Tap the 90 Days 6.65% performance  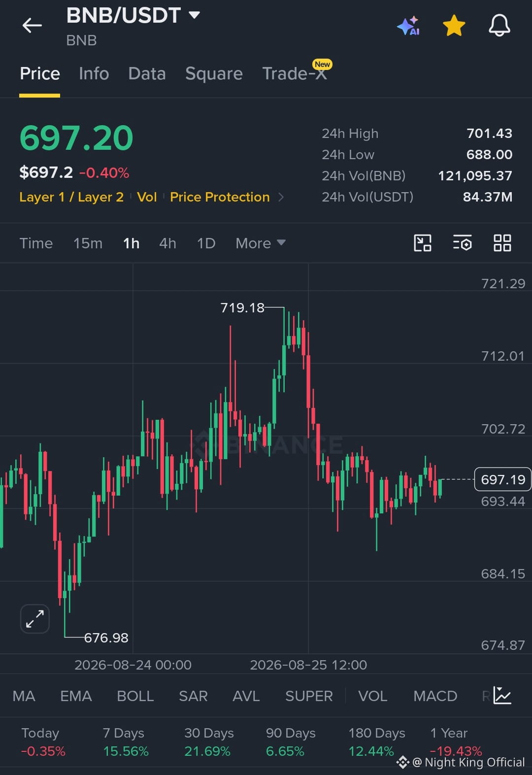[291, 742]
